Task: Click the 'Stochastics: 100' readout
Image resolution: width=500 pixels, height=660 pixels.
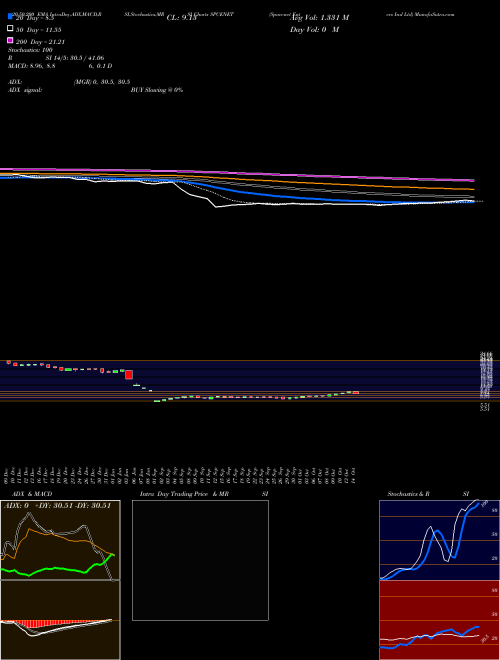Action: (30, 50)
